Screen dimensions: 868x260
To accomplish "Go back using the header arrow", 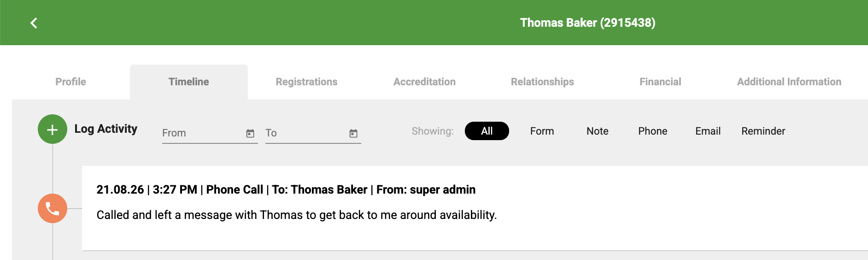I will pyautogui.click(x=34, y=23).
